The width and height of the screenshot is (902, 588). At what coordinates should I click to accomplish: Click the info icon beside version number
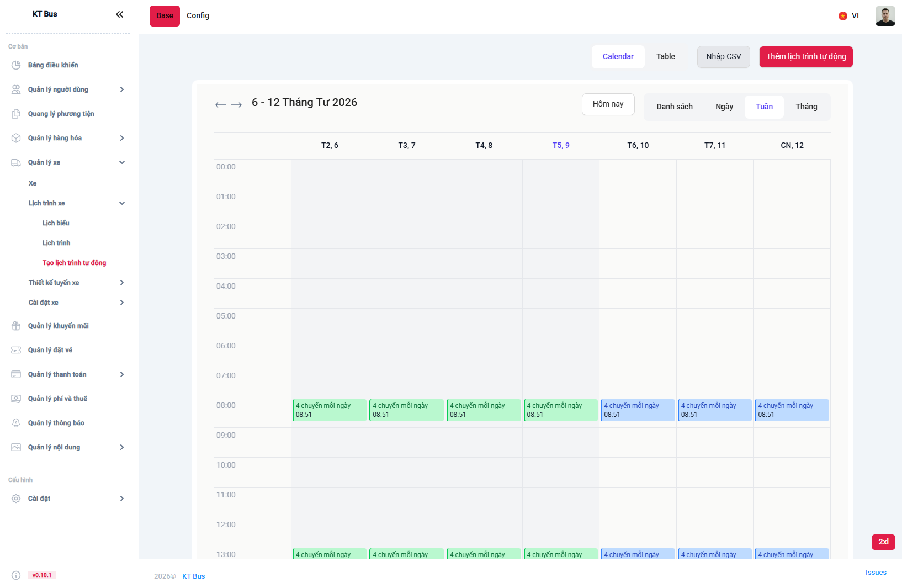[16, 575]
